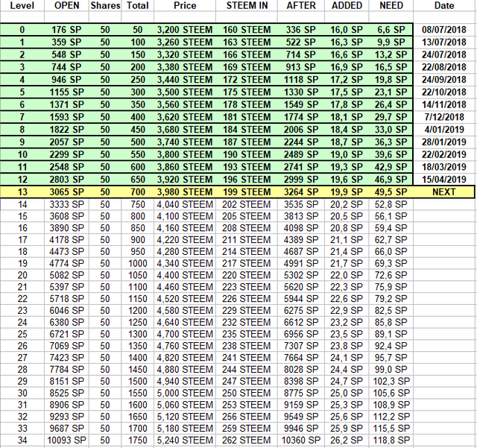This screenshot has height=448, width=477.
Task: Click NEED value 26,4 SP
Action: 391,104
